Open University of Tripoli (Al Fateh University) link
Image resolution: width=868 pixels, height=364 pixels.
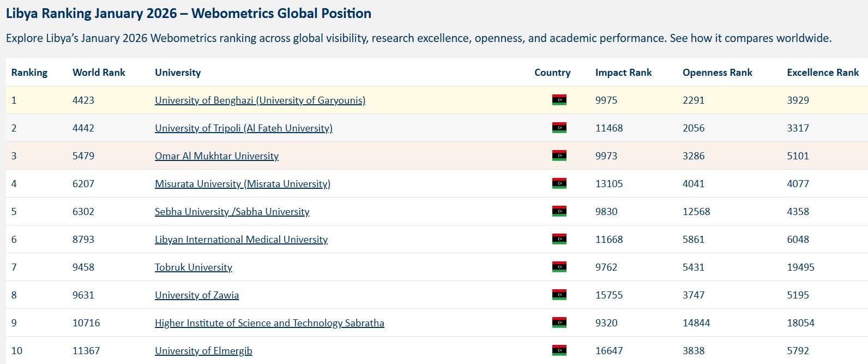244,128
